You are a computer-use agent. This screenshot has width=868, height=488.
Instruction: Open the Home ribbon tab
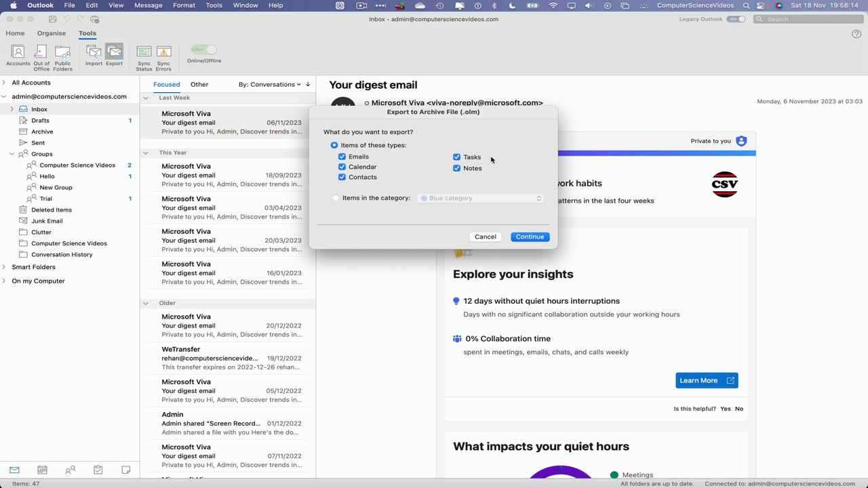[x=15, y=33]
